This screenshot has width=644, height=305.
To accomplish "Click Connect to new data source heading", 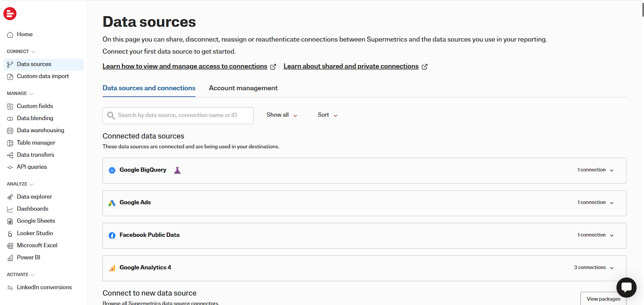I will pyautogui.click(x=149, y=293).
